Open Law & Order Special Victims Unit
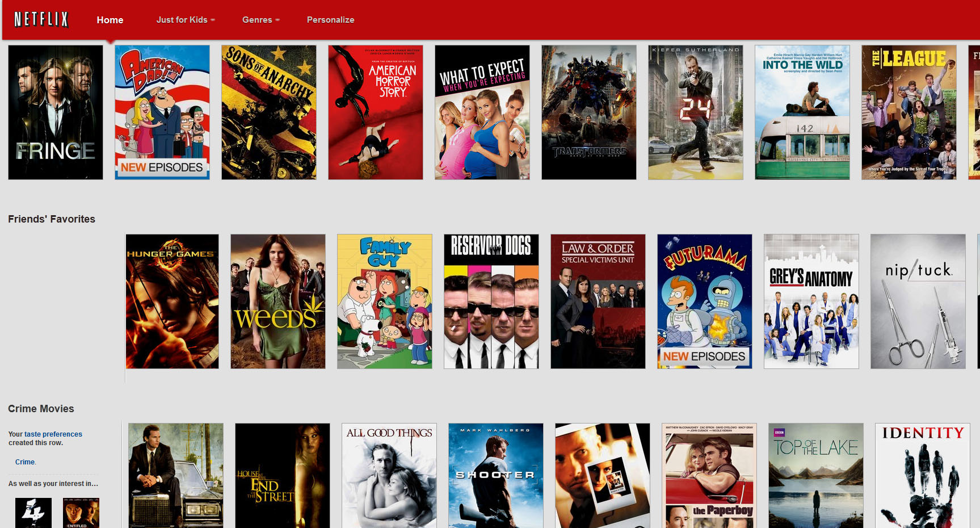980x528 pixels. (598, 301)
